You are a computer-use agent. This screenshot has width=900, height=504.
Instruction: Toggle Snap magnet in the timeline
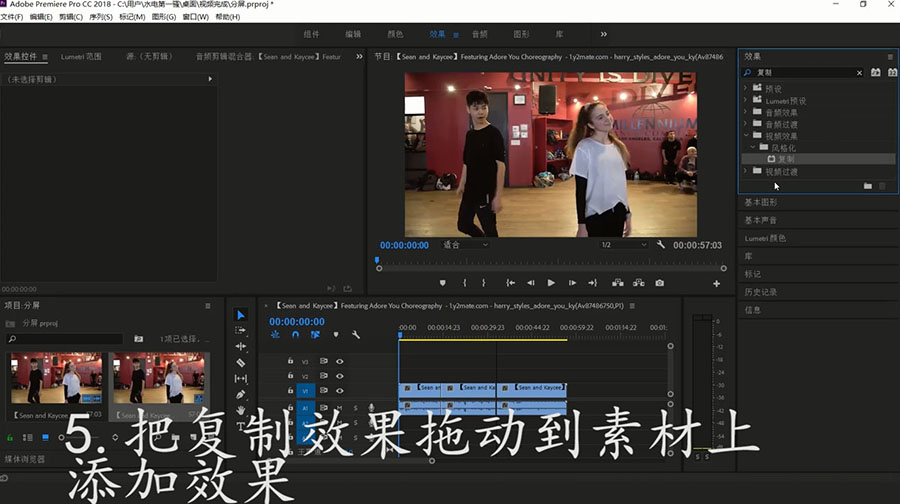pyautogui.click(x=295, y=335)
